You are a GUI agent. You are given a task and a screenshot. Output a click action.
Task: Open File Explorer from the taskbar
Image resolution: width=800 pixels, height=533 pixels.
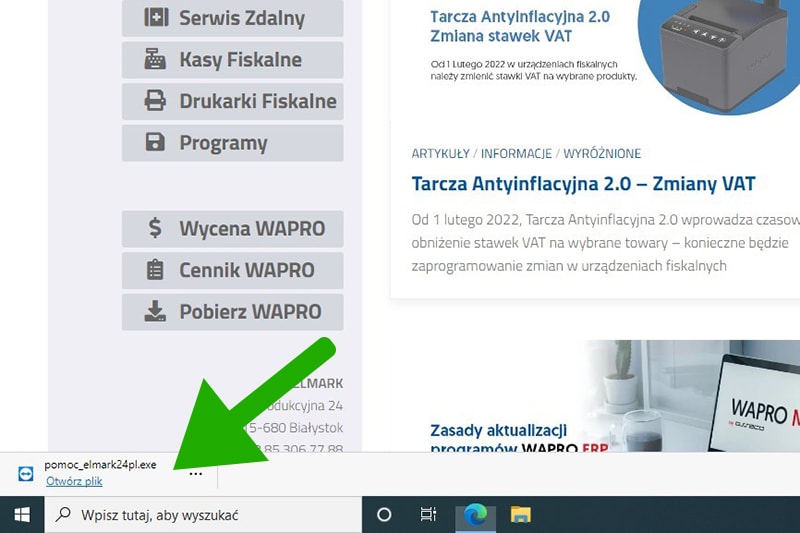(520, 515)
